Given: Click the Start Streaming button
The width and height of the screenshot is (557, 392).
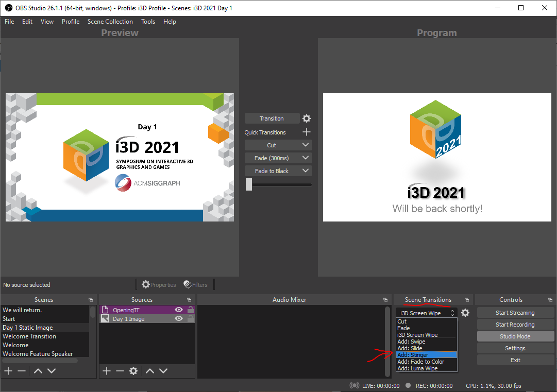Looking at the screenshot, I should pos(515,312).
